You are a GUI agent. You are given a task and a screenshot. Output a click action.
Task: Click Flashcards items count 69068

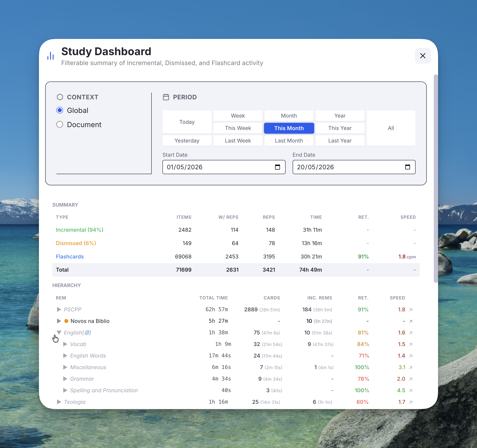tap(183, 257)
